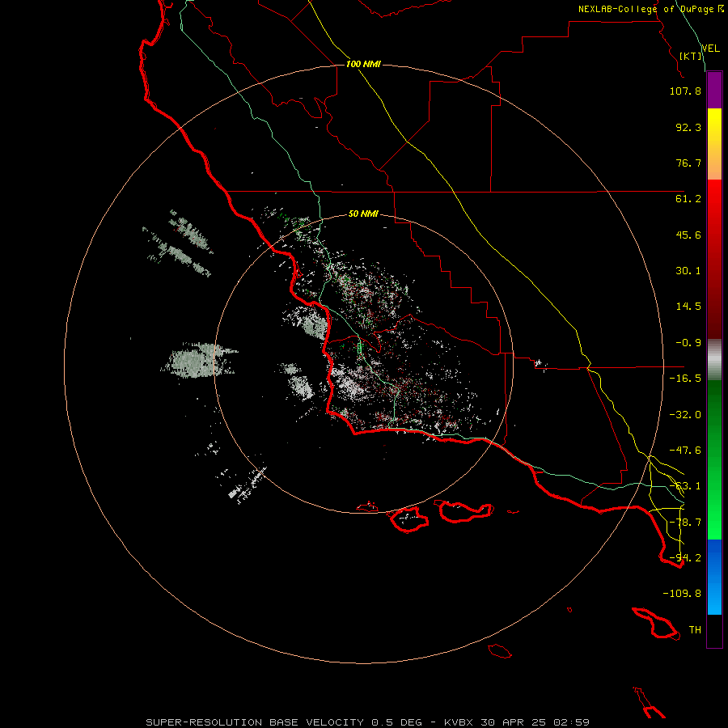
Task: Click the -47.6 velocity scale value
Action: (685, 451)
